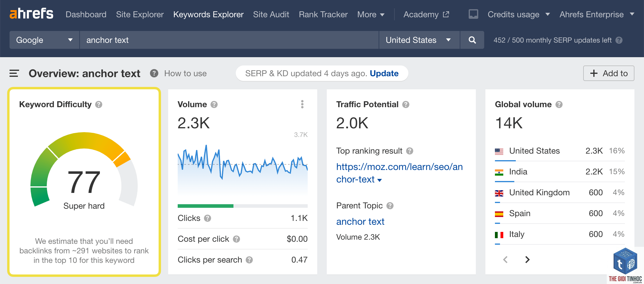Open Volume card three-dot menu
Image resolution: width=644 pixels, height=284 pixels.
coord(302,104)
